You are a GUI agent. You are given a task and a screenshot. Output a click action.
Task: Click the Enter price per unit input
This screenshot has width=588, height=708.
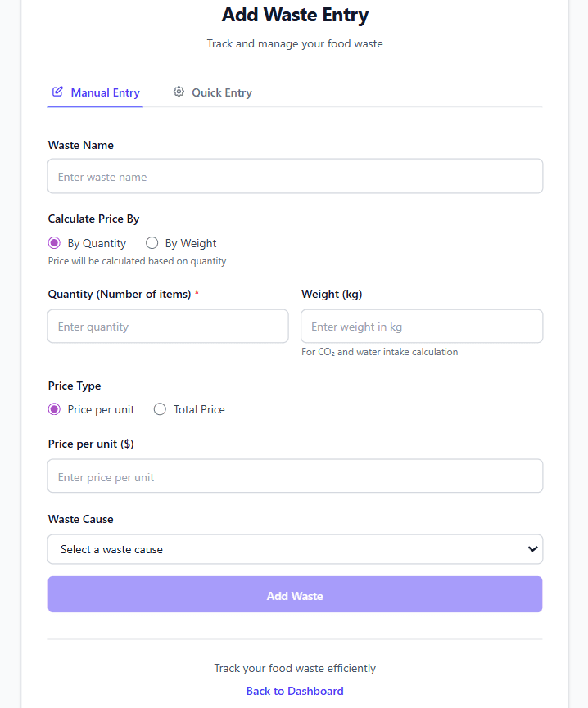coord(295,476)
